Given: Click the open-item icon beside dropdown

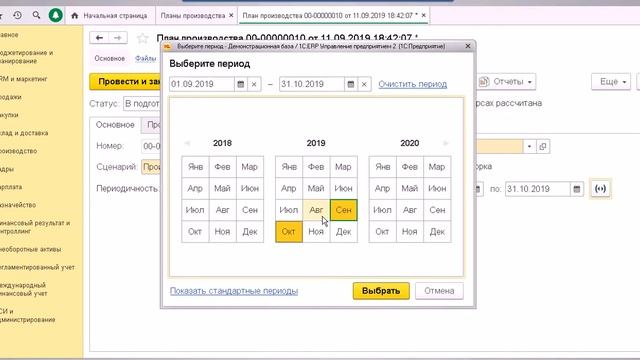Looking at the screenshot, I should 542,147.
